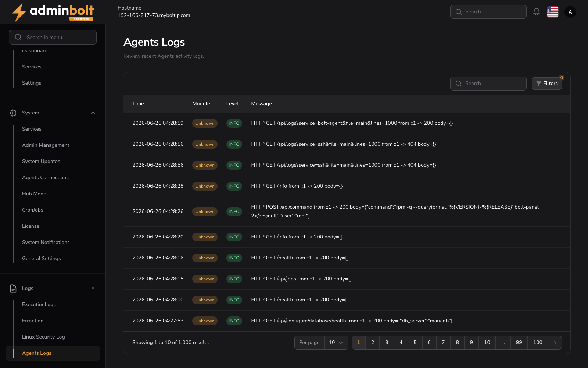Open System Updates in sidebar

pos(41,162)
